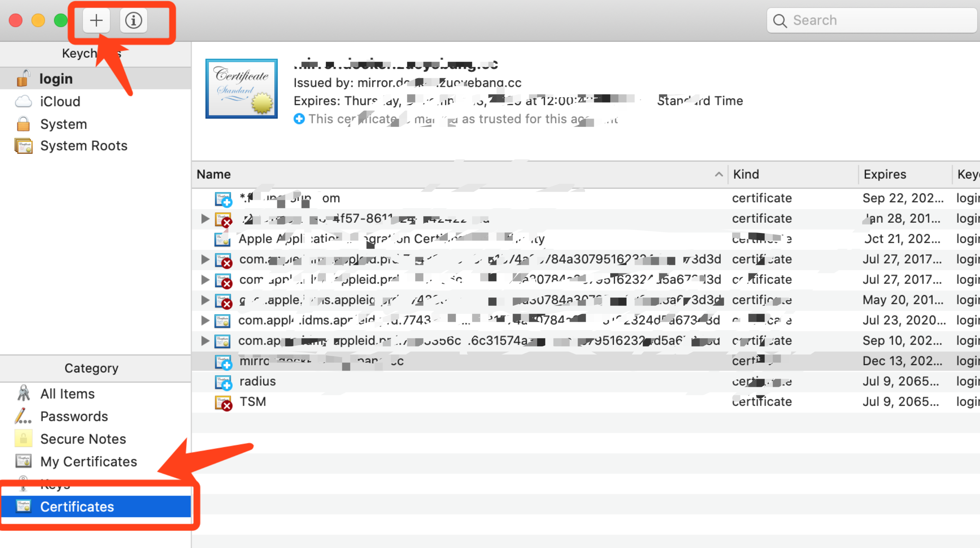Click the pencil icon beside Passwords
This screenshot has height=548, width=980.
pos(23,416)
